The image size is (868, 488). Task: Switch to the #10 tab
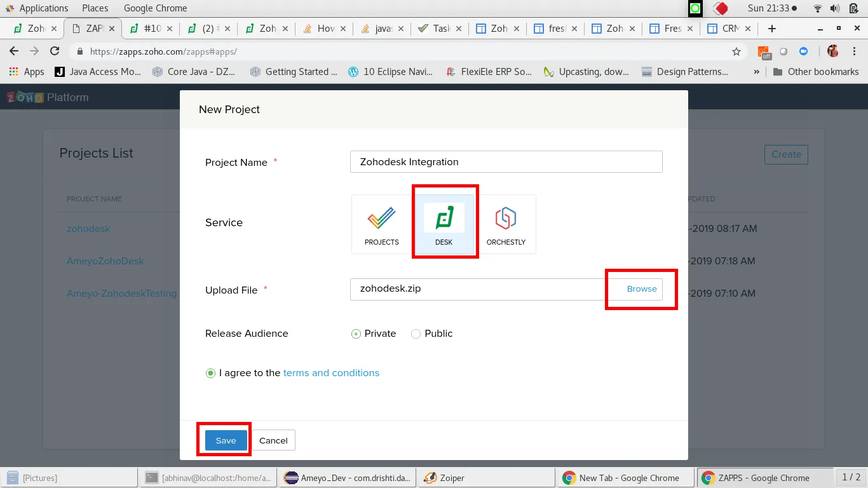[x=150, y=29]
